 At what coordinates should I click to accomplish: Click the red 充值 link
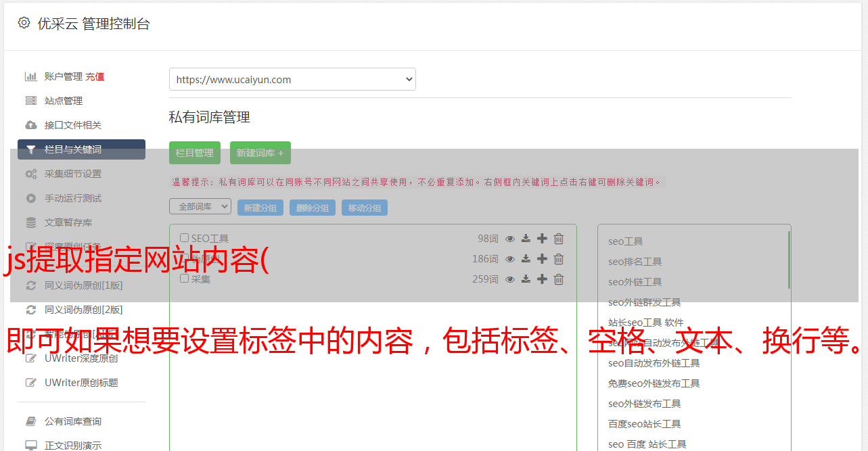click(x=95, y=76)
